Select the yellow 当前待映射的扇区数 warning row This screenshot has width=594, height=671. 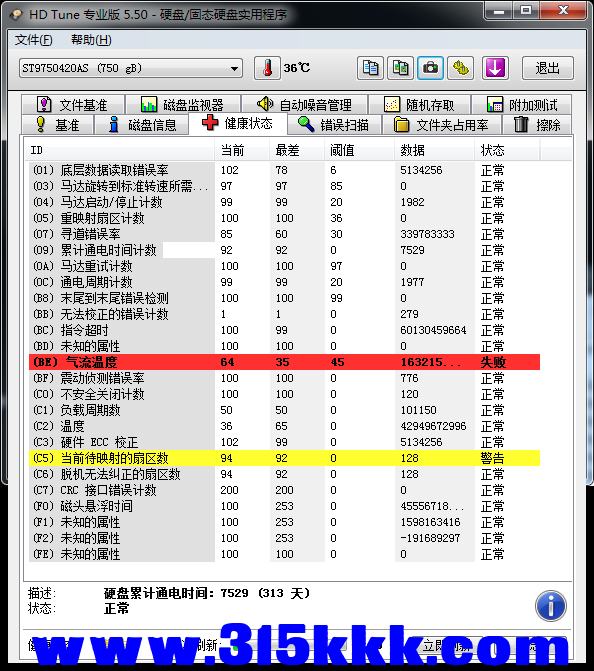tap(284, 458)
